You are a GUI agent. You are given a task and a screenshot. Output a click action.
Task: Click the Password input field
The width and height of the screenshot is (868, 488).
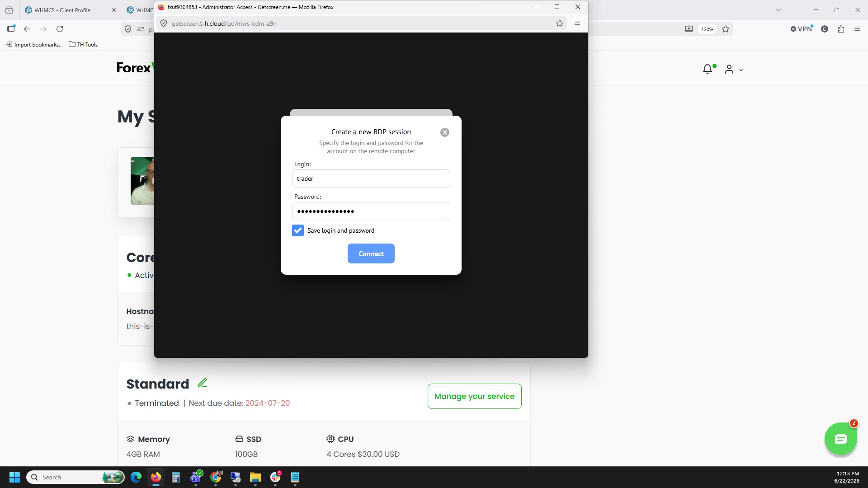pyautogui.click(x=371, y=211)
